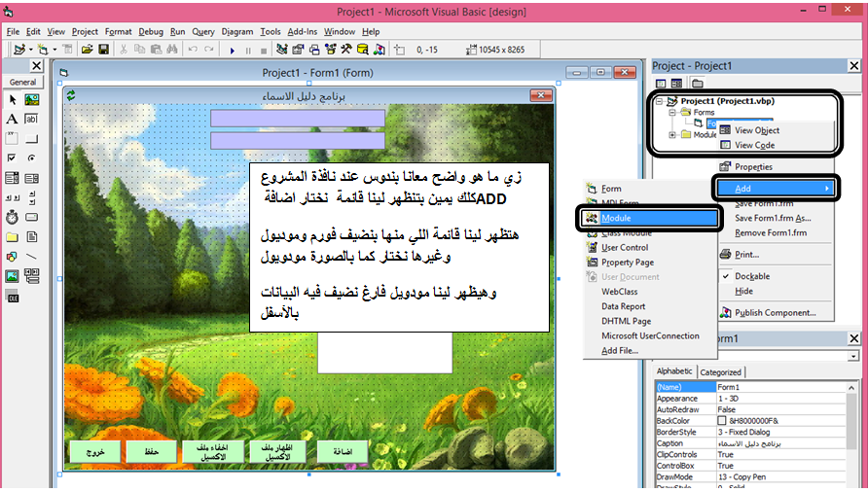Viewport: 868px width, 492px height.
Task: Select the OptionButton control tool
Action: click(32, 158)
